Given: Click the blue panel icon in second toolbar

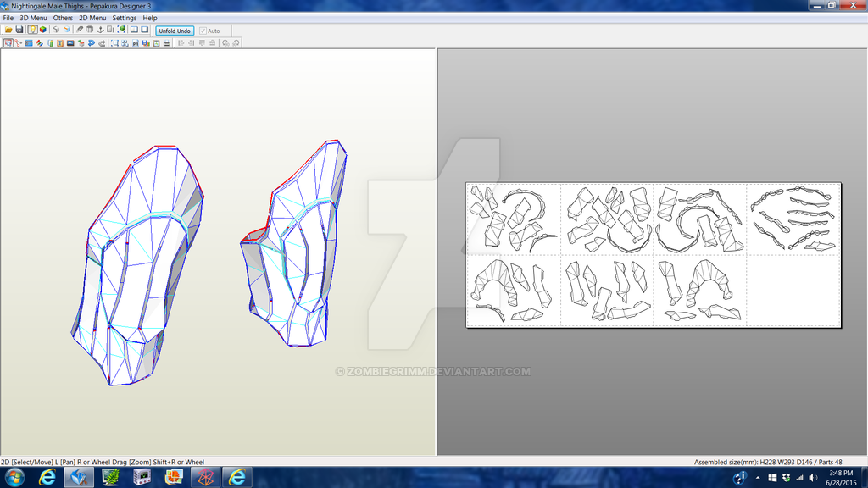Looking at the screenshot, I should pos(29,43).
